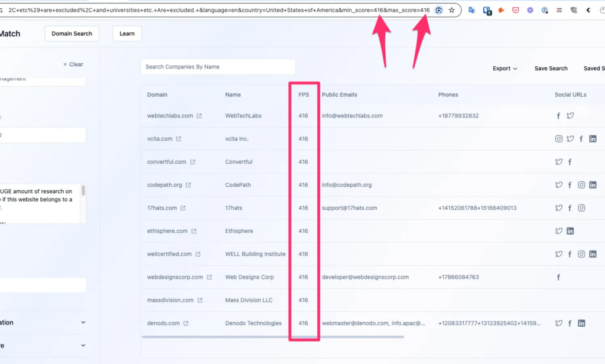Bookmark this page with the star icon
The height and width of the screenshot is (364, 605).
[x=451, y=10]
